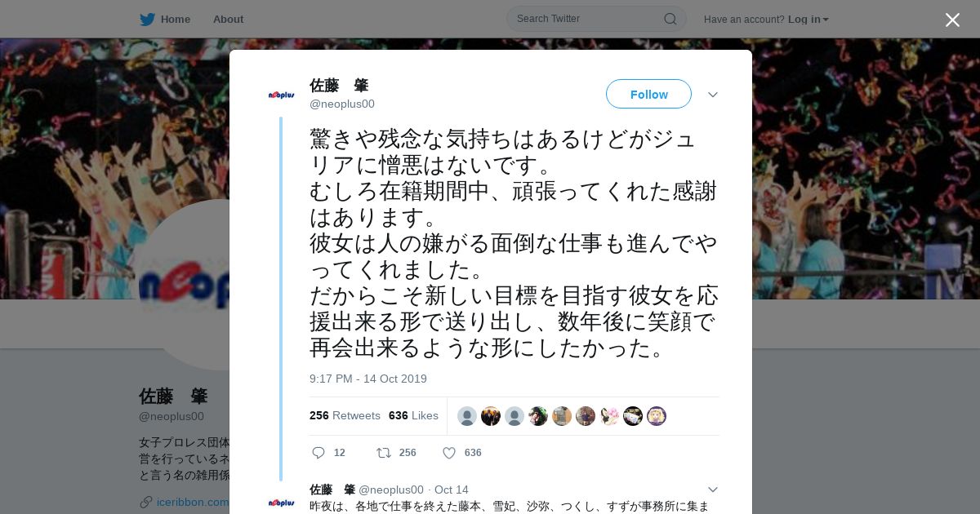Viewport: 980px width, 514px height.
Task: Open the first liker avatar thumbnail
Action: coord(467,416)
